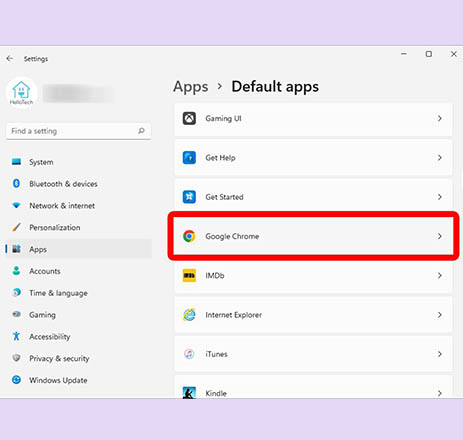This screenshot has height=440, width=463.
Task: Click the System monitor icon in sidebar
Action: click(x=16, y=162)
